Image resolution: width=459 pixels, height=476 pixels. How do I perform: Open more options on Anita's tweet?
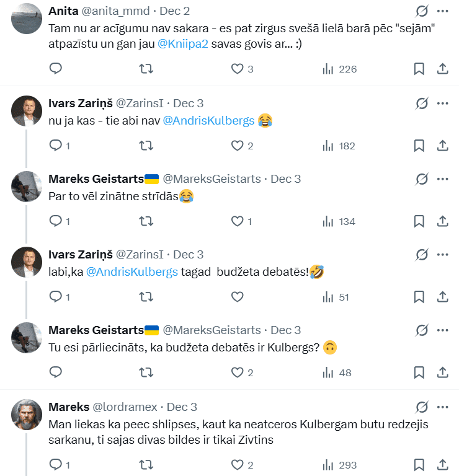coord(443,11)
